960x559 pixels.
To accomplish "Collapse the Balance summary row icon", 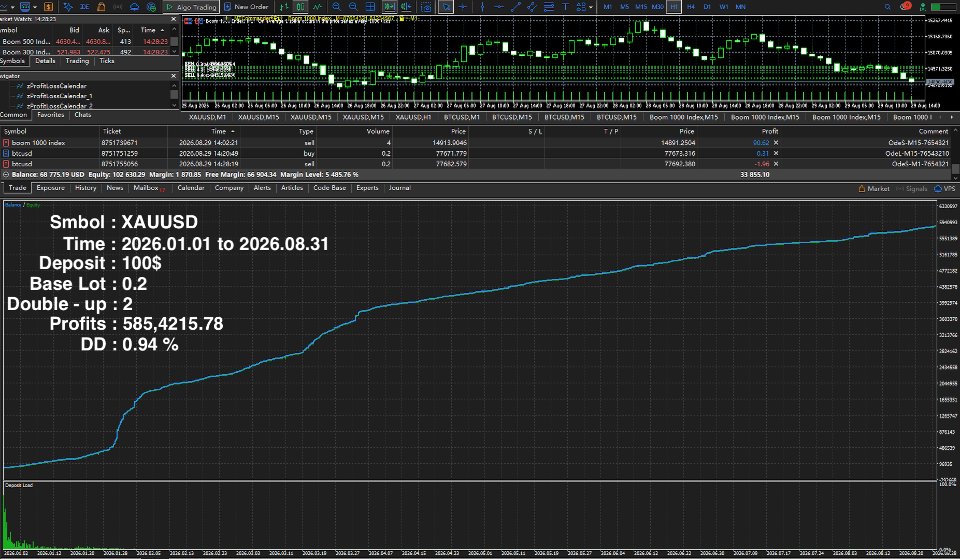I will click(6, 175).
